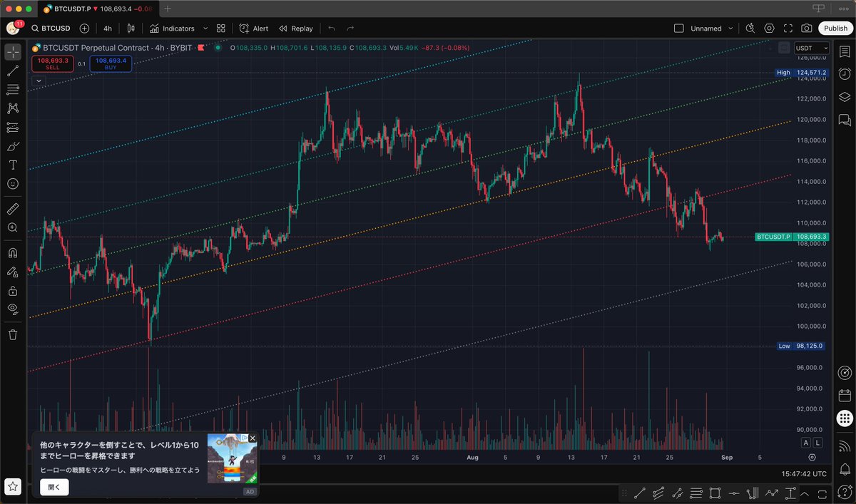
Task: Click the BUY 108,693.4 button
Action: pos(111,63)
